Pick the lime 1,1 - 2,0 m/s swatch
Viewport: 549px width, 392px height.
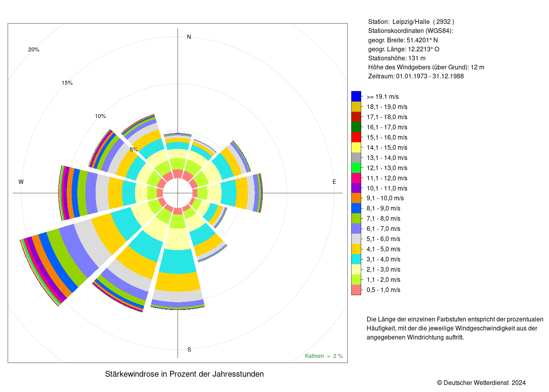356,279
